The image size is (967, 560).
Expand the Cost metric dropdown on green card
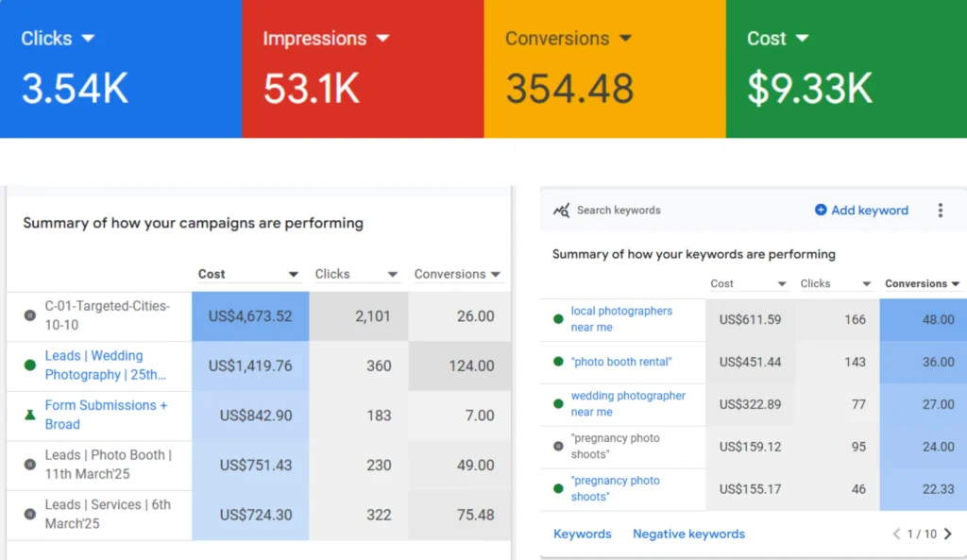pos(802,39)
